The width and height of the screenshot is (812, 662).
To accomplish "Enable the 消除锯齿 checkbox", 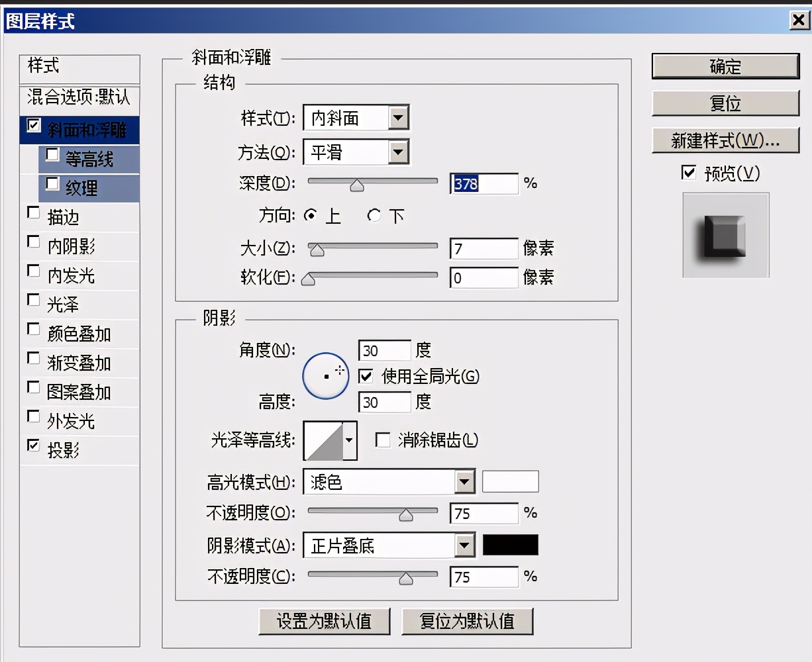I will tap(383, 440).
